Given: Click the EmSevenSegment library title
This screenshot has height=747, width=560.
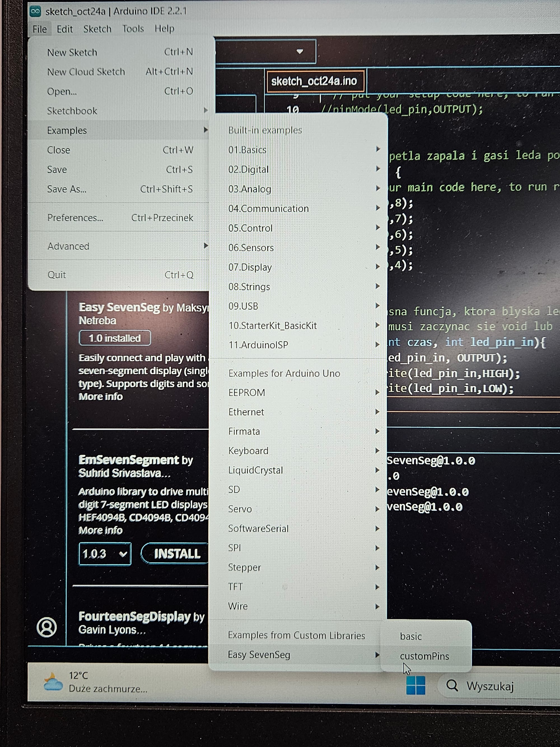Looking at the screenshot, I should tap(129, 460).
